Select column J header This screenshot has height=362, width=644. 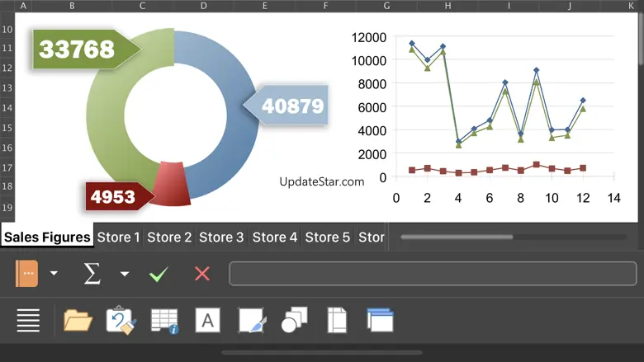[569, 6]
